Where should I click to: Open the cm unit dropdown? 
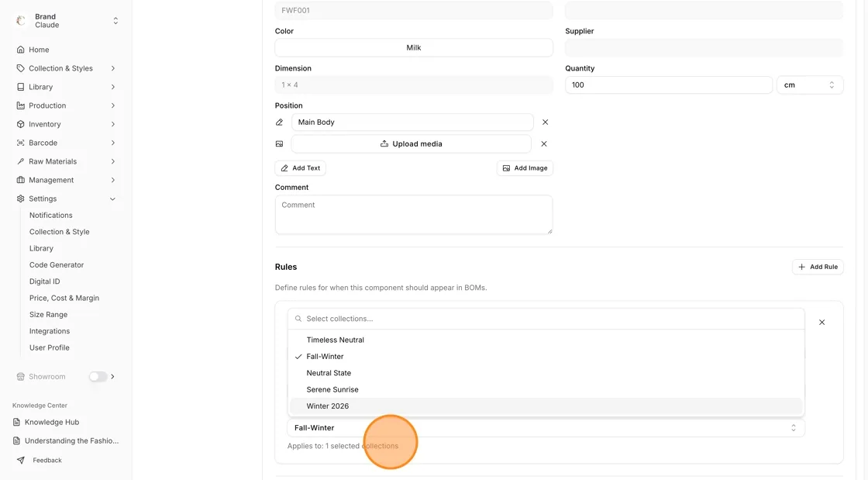tap(810, 85)
